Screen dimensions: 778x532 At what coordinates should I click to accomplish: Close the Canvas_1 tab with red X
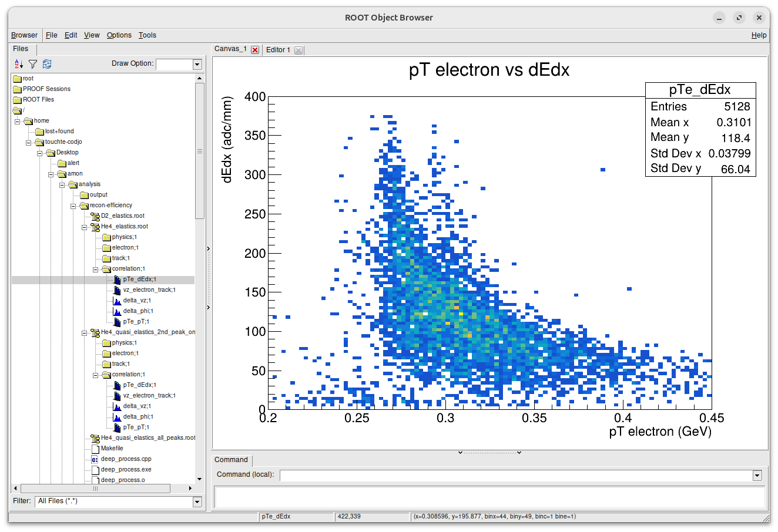[x=255, y=50]
